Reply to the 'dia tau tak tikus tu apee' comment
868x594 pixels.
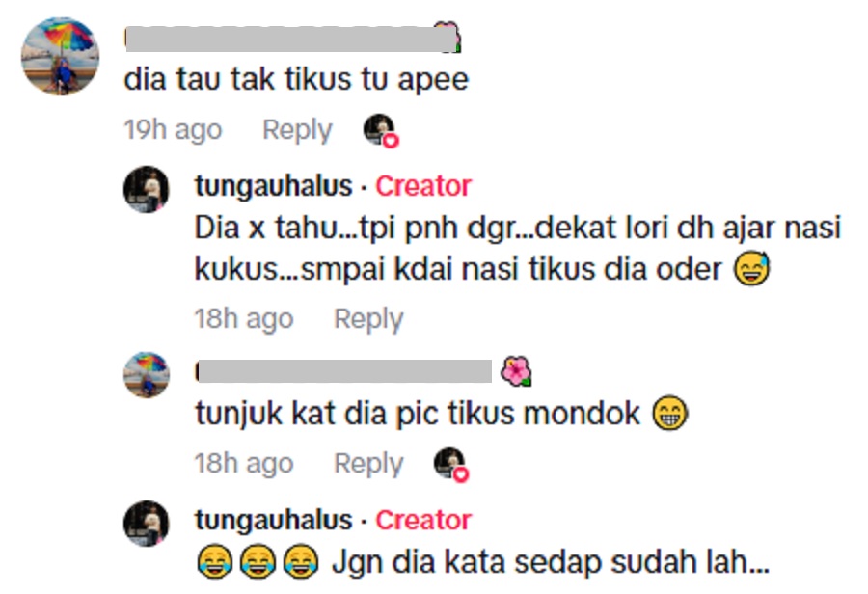coord(297,130)
